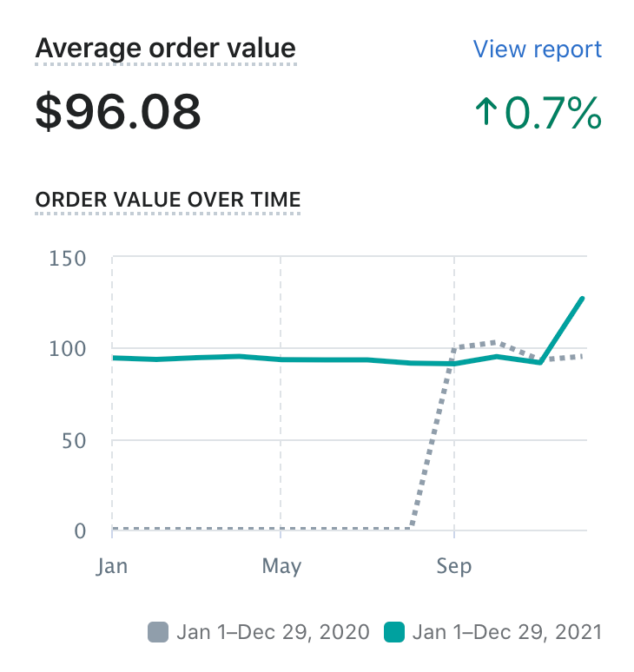Viewport: 634px width, 672px height.
Task: Click the teal line above the May gridline
Action: (281, 359)
